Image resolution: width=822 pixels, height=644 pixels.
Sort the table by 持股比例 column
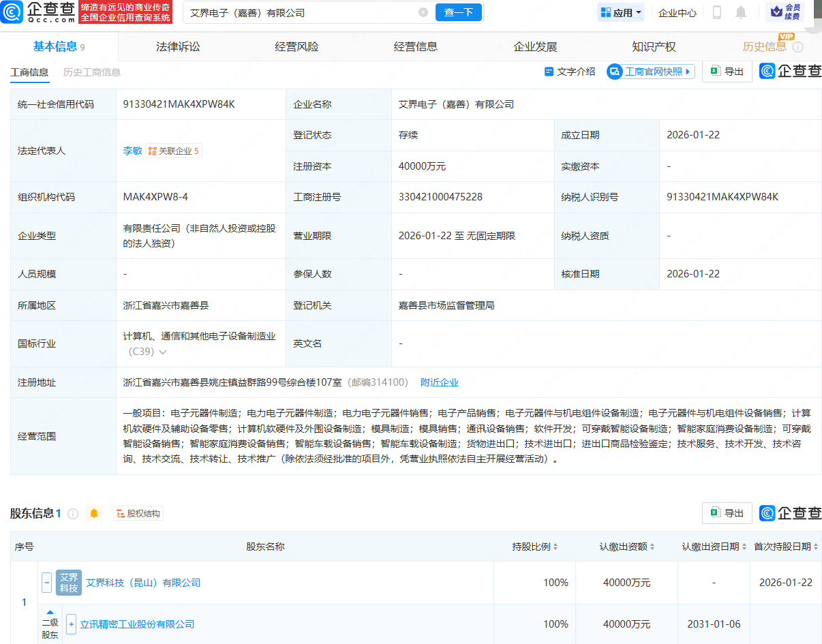pos(535,547)
